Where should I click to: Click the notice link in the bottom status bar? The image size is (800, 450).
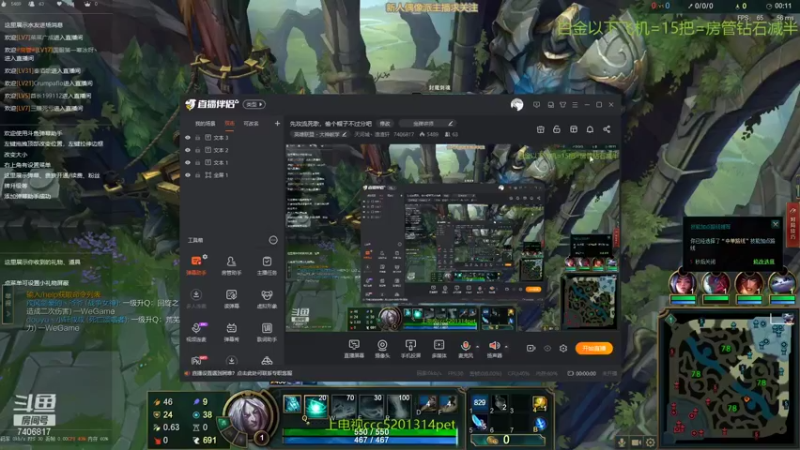pyautogui.click(x=242, y=373)
